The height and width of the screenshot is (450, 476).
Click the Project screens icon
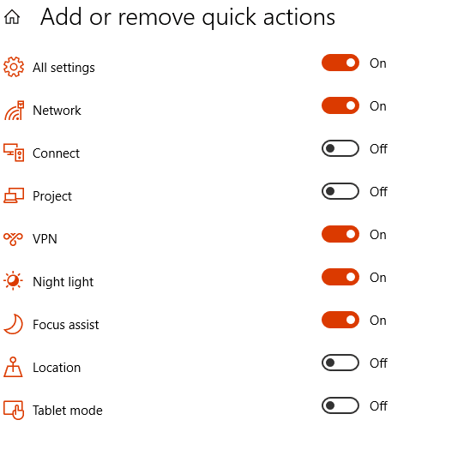[x=14, y=195]
